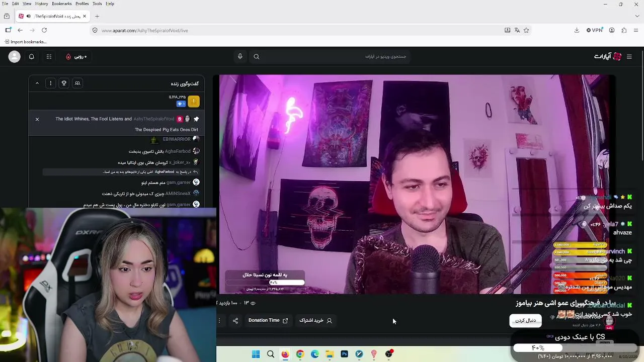Follow the channel with دنبال کردن

tap(526, 320)
